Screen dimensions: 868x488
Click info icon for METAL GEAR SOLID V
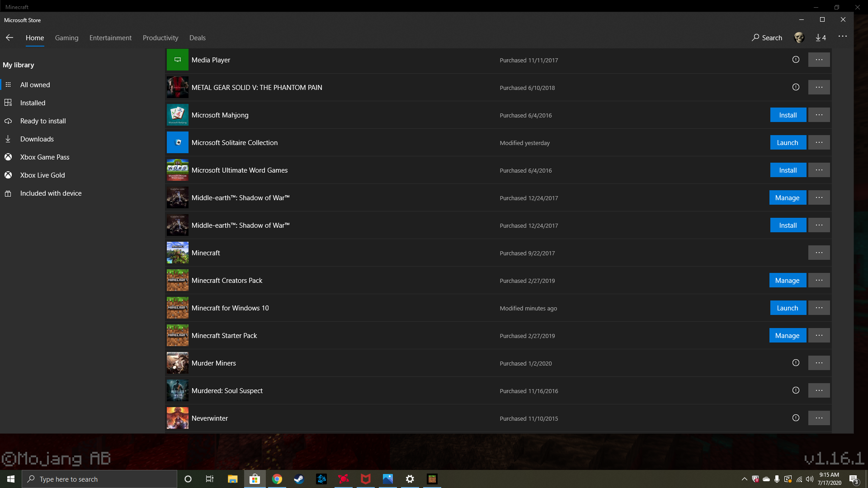click(x=796, y=87)
